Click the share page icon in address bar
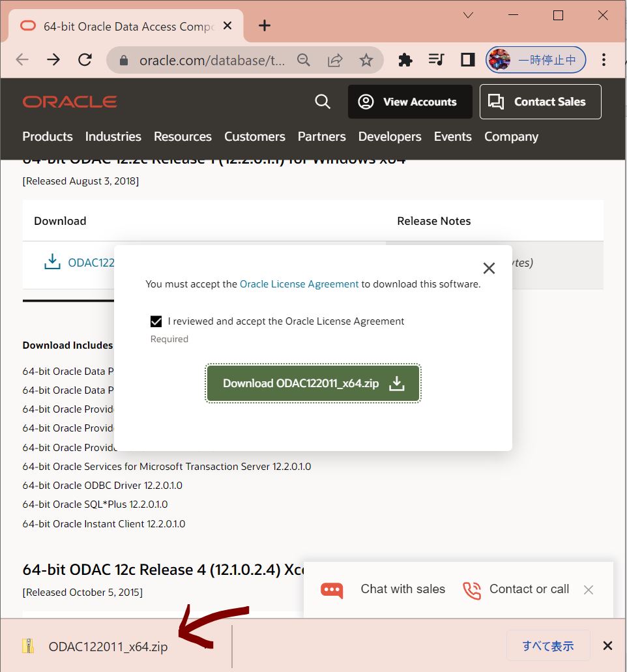 335,60
